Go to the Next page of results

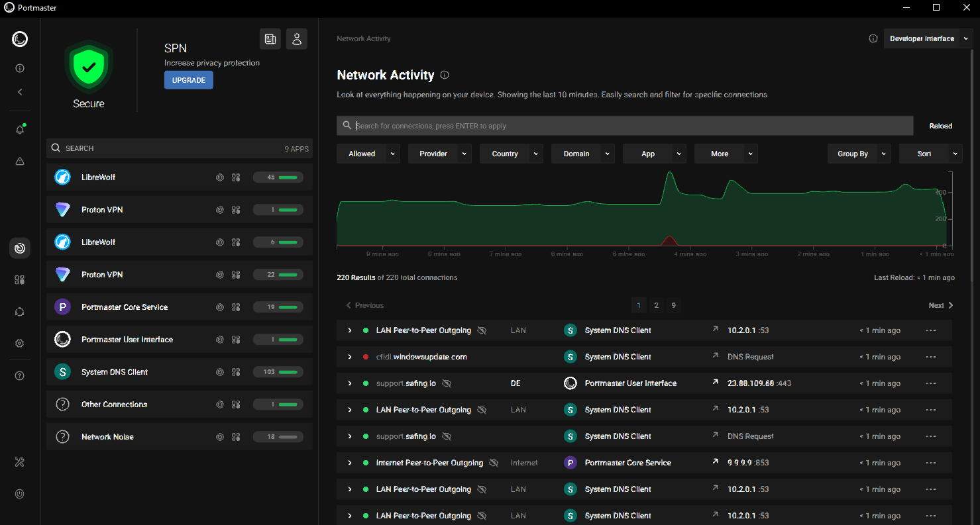click(x=941, y=305)
